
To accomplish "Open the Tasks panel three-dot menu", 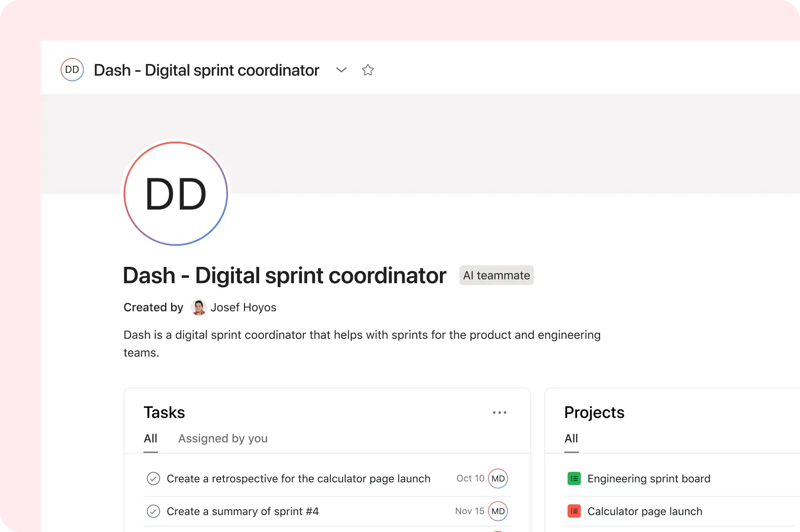I will tap(500, 412).
